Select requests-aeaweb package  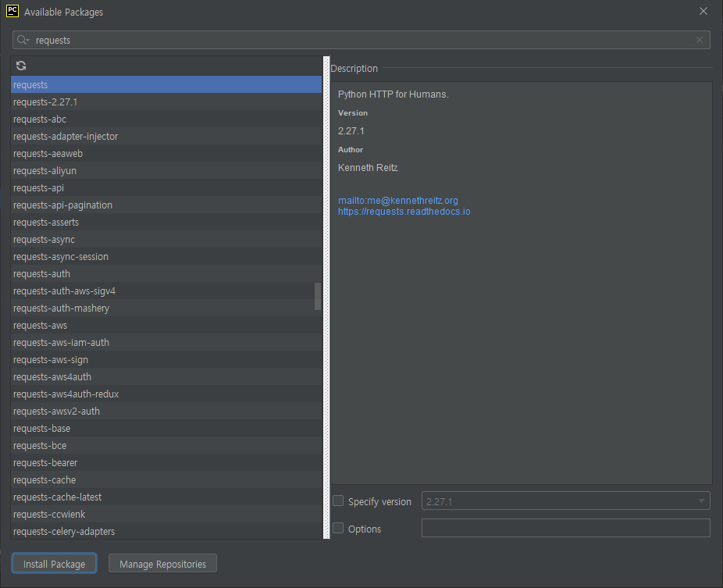pos(166,154)
